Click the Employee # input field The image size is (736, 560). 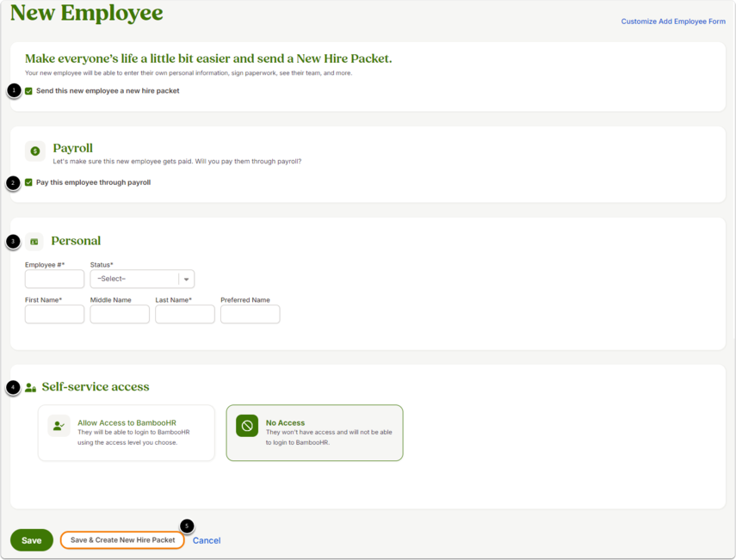click(x=54, y=279)
